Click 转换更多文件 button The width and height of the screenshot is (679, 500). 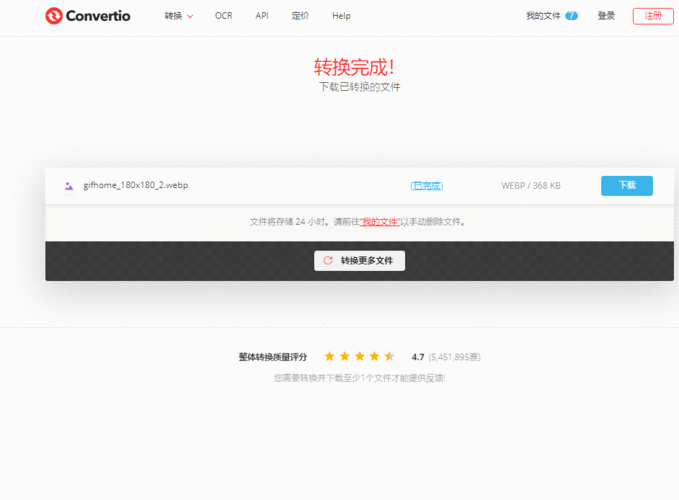click(x=359, y=261)
